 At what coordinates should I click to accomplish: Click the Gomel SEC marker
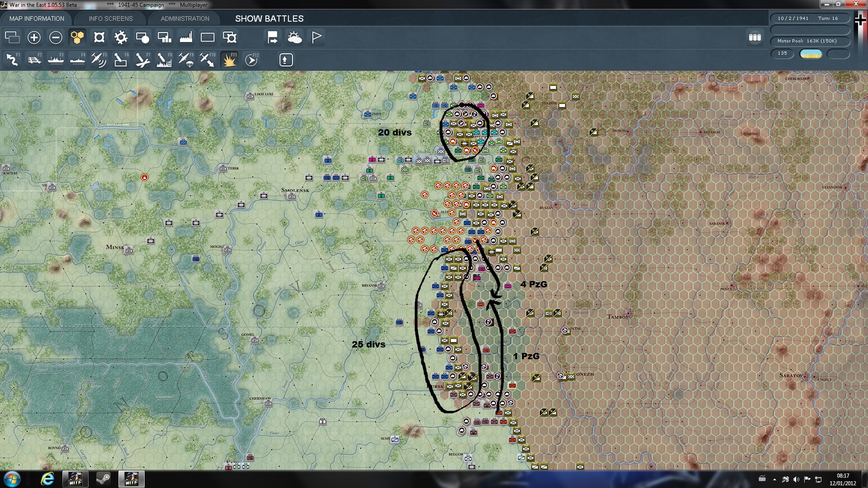tap(255, 340)
